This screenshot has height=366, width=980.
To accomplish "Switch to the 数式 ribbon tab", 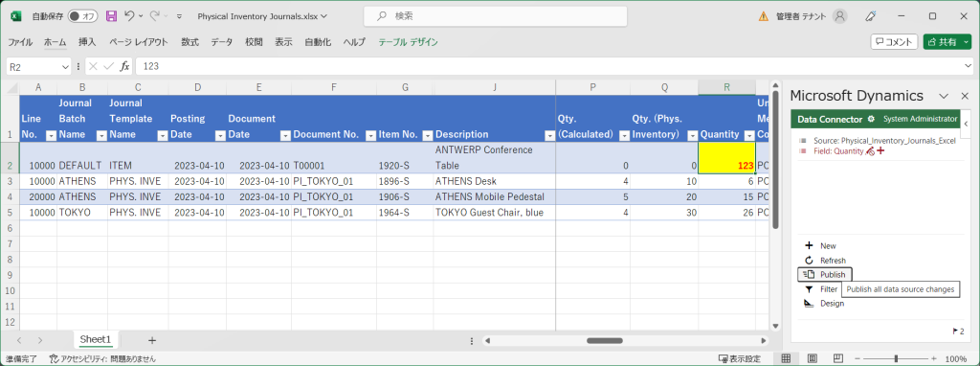I will 190,42.
